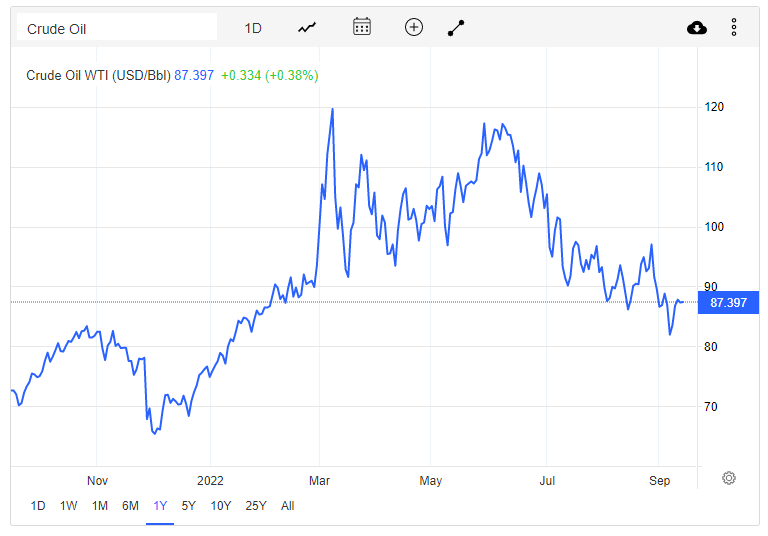Change chart type with line chart icon
The image size is (768, 536).
tap(307, 28)
